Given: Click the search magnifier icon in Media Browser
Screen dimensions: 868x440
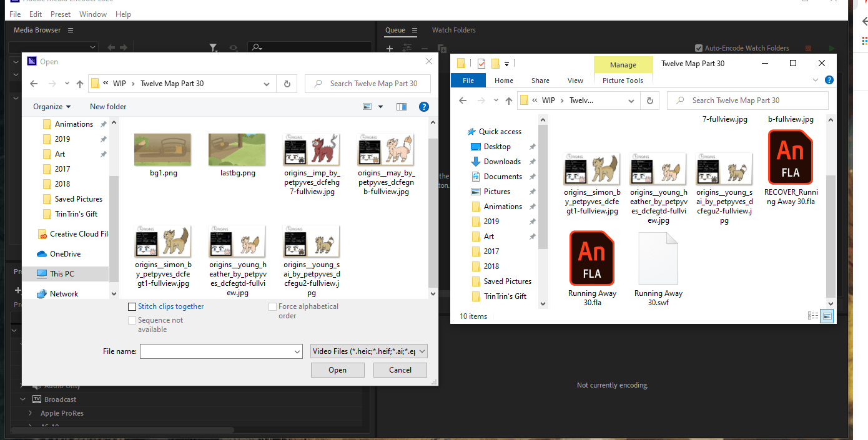Looking at the screenshot, I should (x=256, y=47).
